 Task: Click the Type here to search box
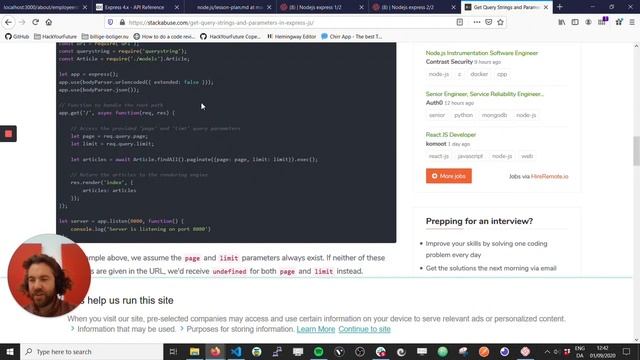pyautogui.click(x=92, y=352)
